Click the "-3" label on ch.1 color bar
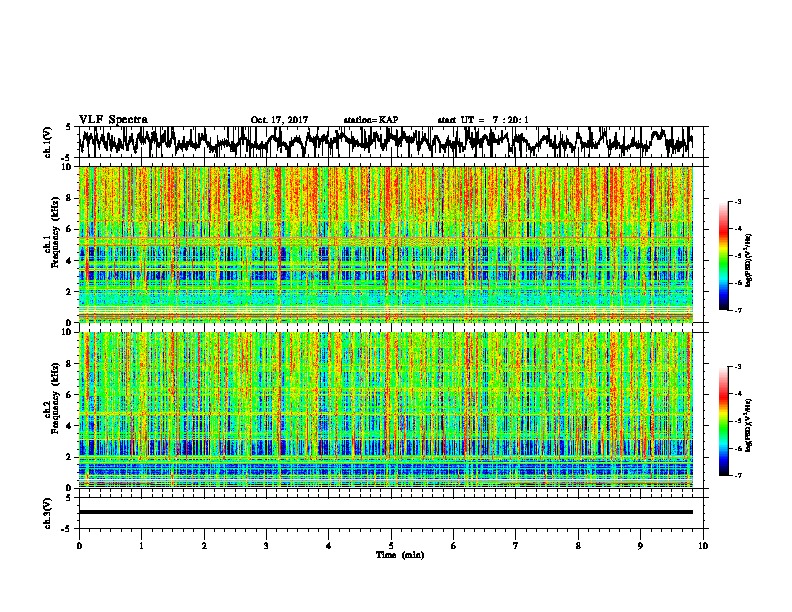792x612 pixels. click(738, 201)
